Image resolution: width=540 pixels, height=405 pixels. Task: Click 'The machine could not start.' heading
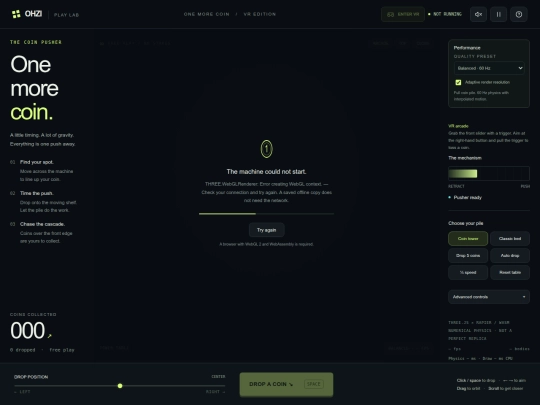point(266,172)
